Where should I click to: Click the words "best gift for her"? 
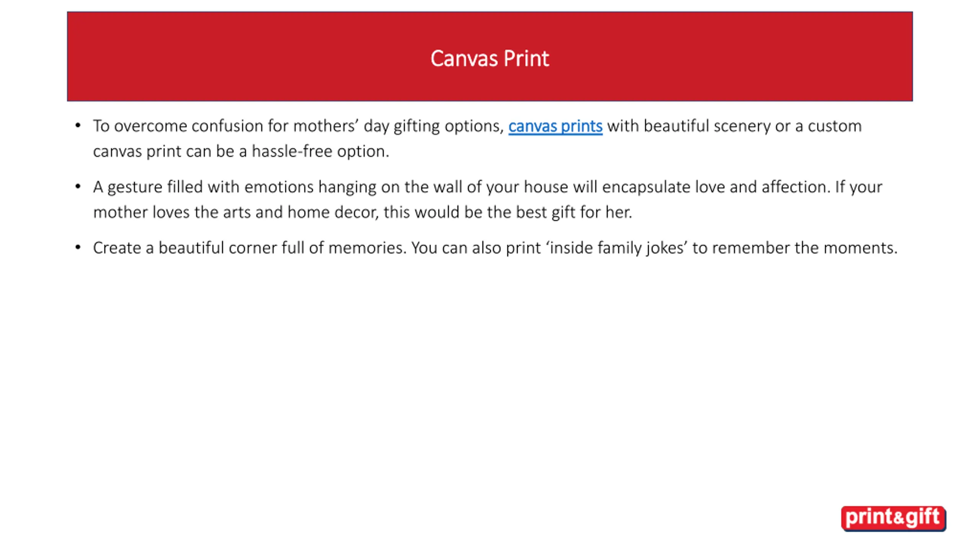coord(573,212)
